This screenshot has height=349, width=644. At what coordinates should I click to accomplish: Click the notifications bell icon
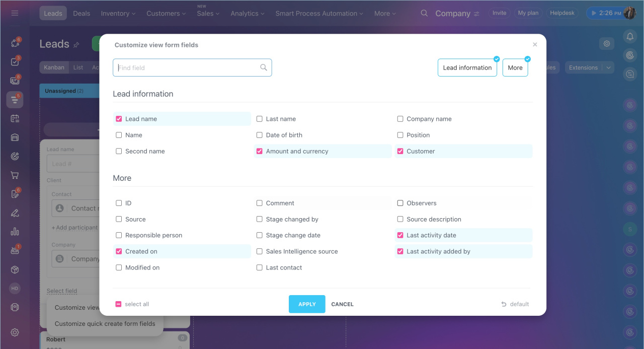click(630, 36)
